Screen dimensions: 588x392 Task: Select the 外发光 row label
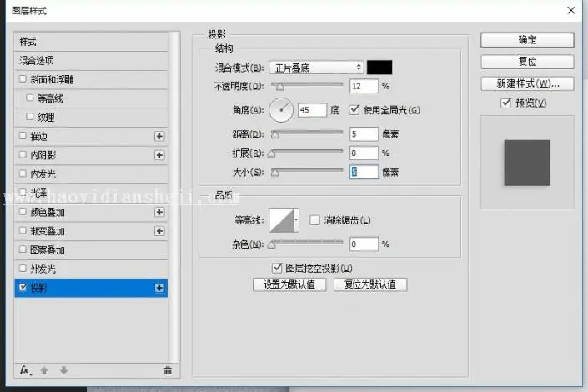tap(43, 269)
